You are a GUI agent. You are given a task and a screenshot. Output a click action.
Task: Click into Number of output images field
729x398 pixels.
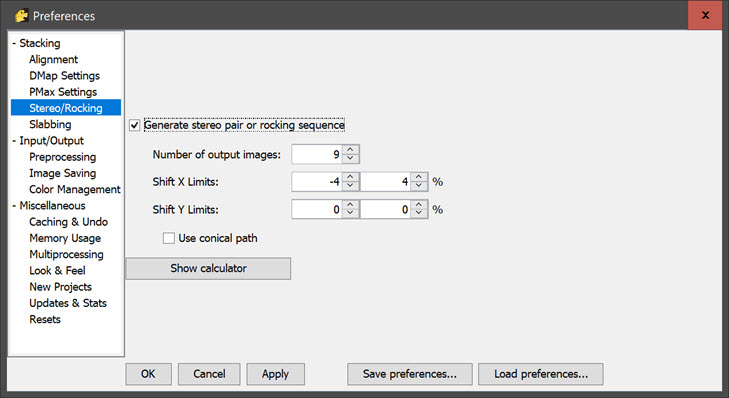coord(317,154)
